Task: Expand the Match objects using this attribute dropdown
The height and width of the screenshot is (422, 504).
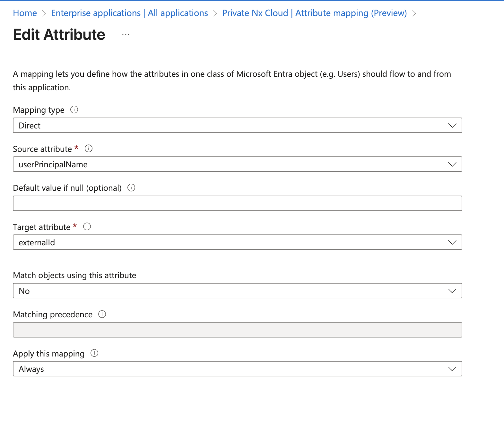Action: 238,291
